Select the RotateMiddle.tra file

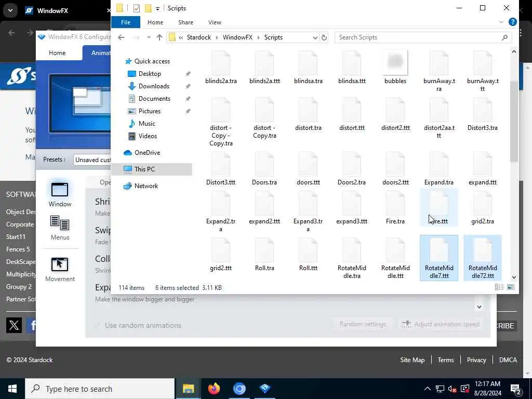click(352, 258)
